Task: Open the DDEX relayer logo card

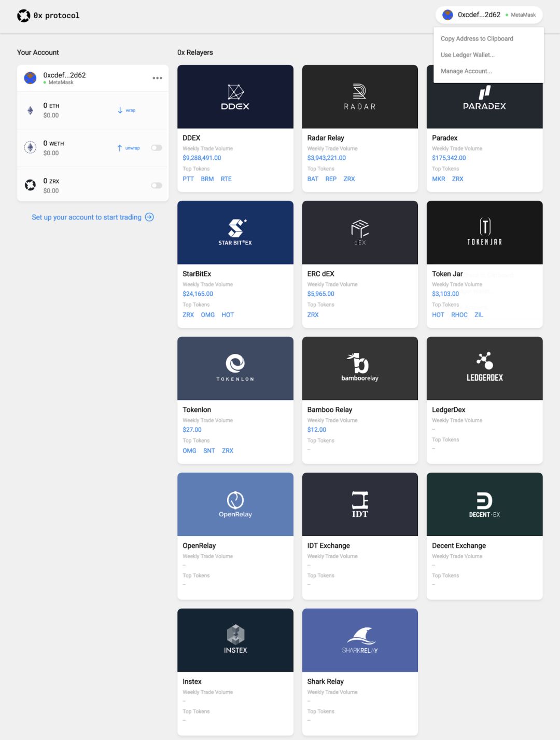Action: pyautogui.click(x=235, y=97)
